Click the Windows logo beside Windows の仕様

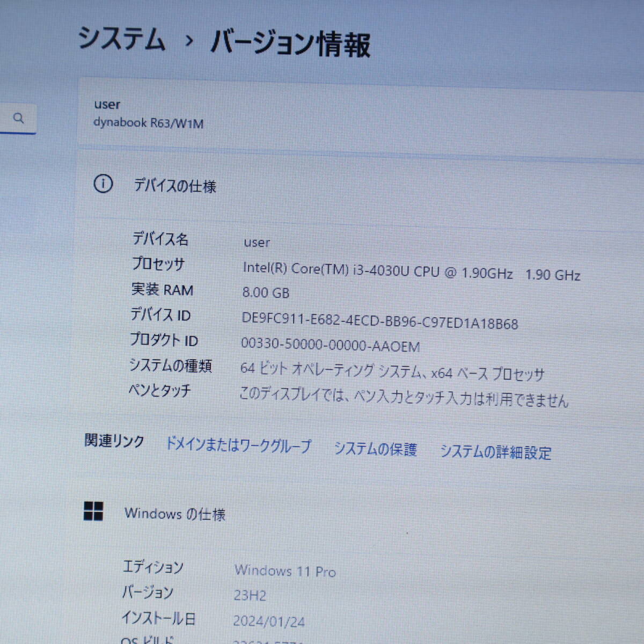93,511
